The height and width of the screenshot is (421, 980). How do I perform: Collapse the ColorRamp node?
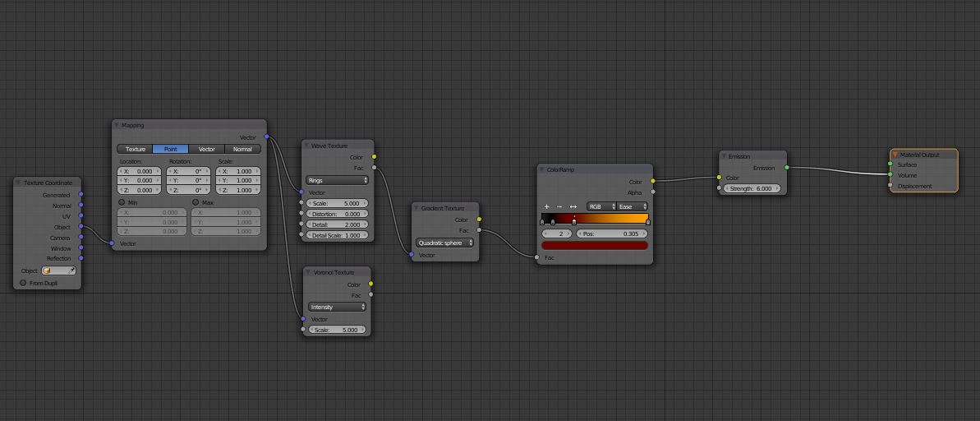tap(542, 169)
